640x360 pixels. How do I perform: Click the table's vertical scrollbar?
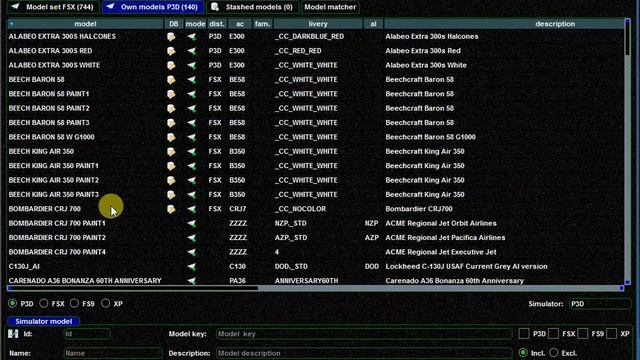[x=627, y=151]
